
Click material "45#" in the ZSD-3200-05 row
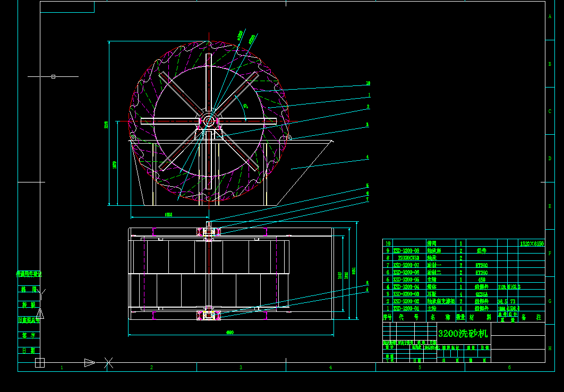point(482,280)
